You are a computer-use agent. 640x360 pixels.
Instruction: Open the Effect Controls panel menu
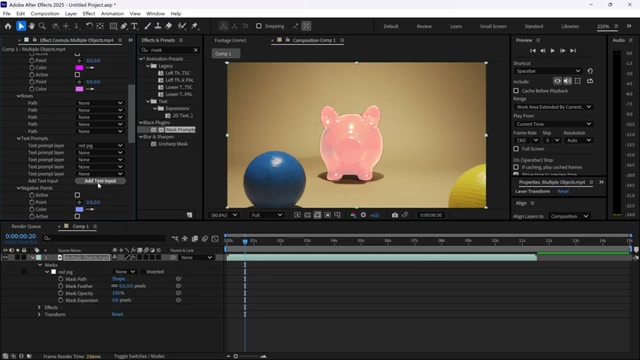click(120, 40)
